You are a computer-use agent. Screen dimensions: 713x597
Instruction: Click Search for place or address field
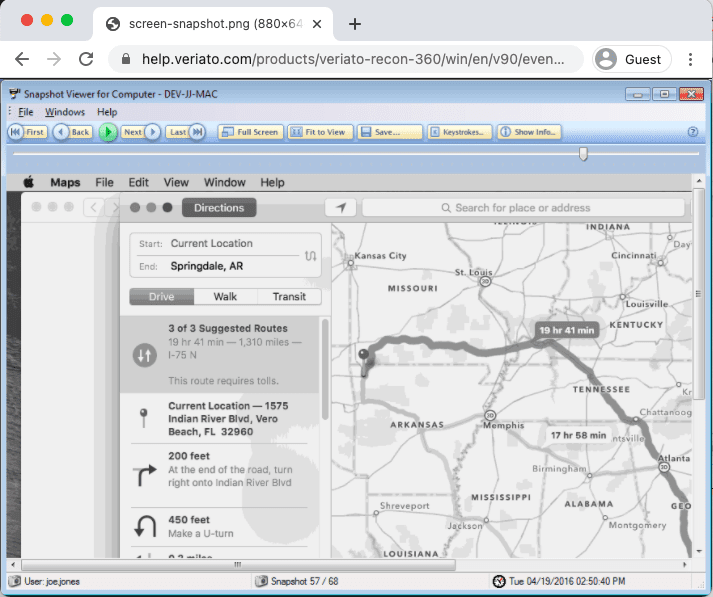pyautogui.click(x=523, y=208)
